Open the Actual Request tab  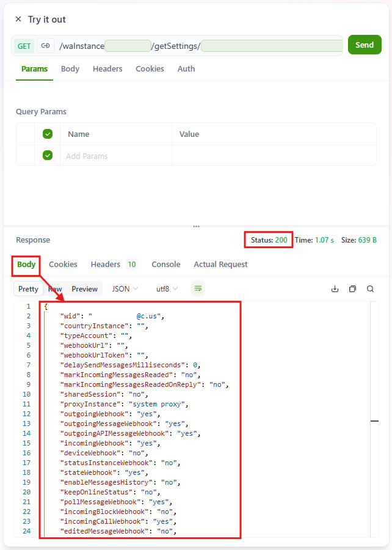pyautogui.click(x=220, y=265)
